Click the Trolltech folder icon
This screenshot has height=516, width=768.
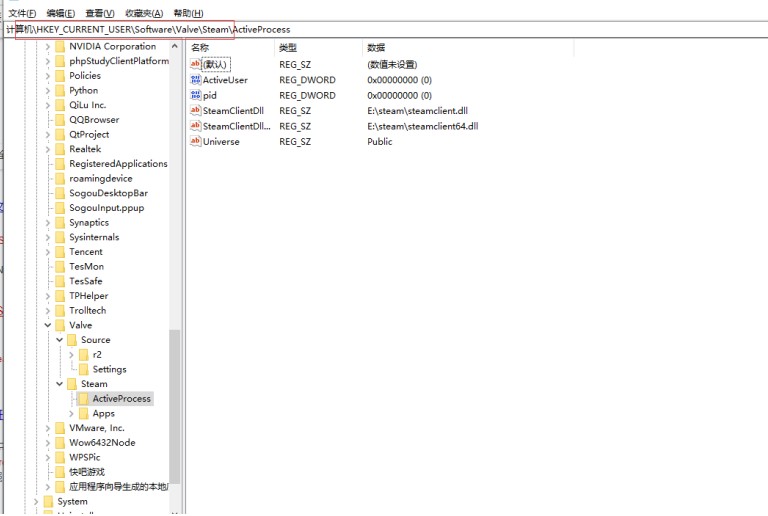[60, 311]
